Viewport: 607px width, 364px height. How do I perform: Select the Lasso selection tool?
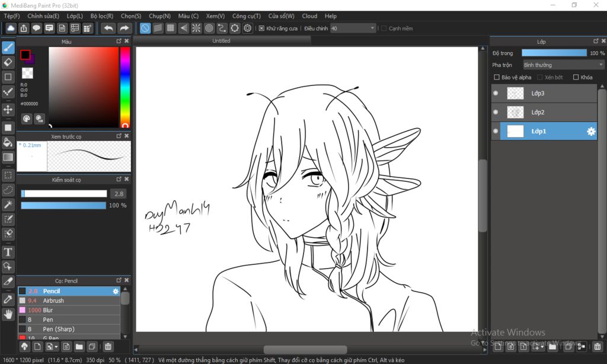(8, 190)
